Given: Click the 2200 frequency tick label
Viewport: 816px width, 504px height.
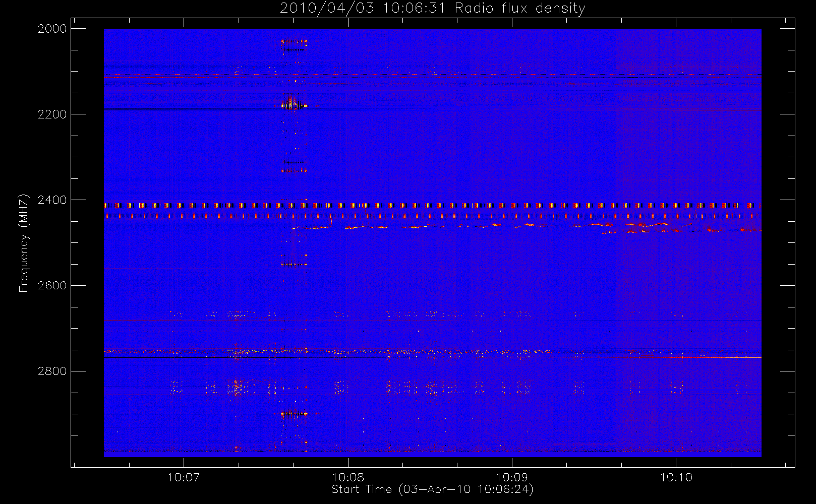Looking at the screenshot, I should (52, 114).
